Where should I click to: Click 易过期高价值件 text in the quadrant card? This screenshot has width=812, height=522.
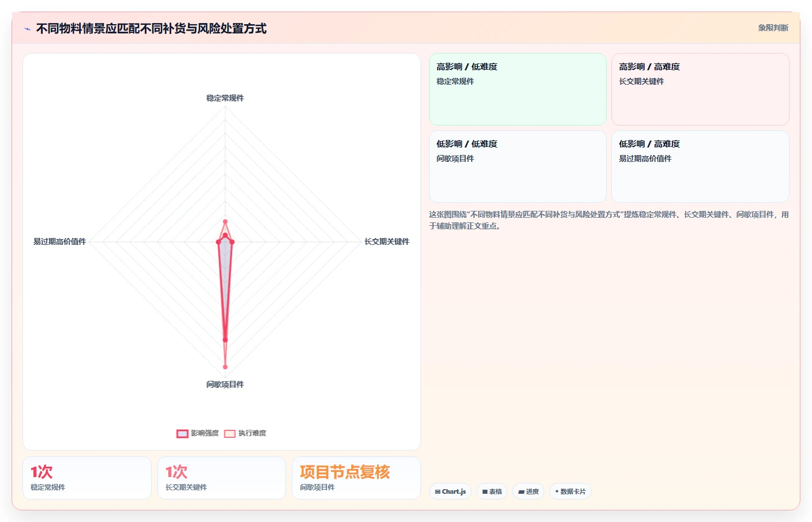coord(645,158)
